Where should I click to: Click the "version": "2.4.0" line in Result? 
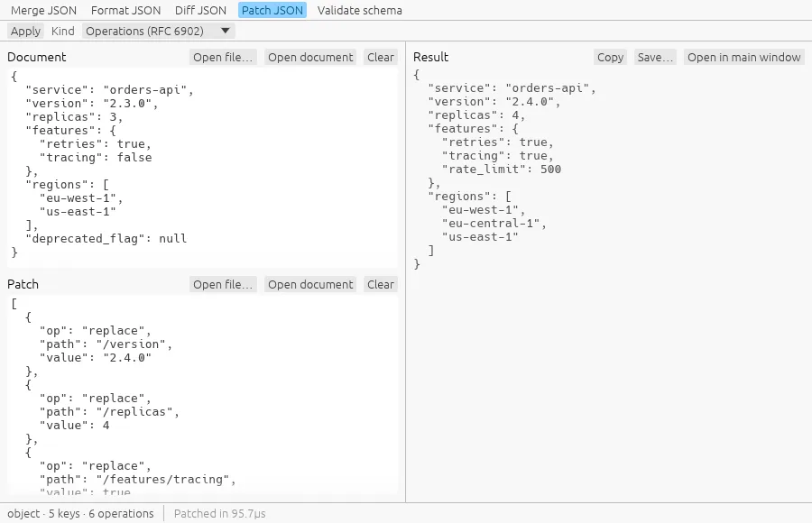point(494,102)
